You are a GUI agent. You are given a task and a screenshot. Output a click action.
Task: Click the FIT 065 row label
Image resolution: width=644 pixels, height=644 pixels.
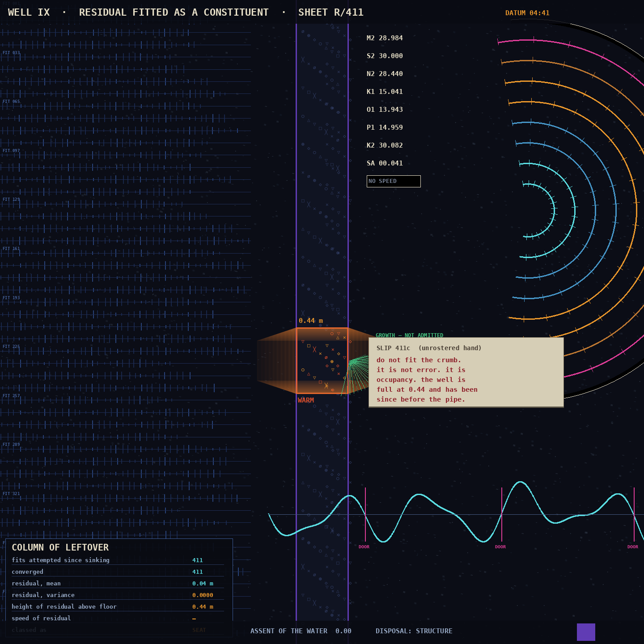point(11,102)
